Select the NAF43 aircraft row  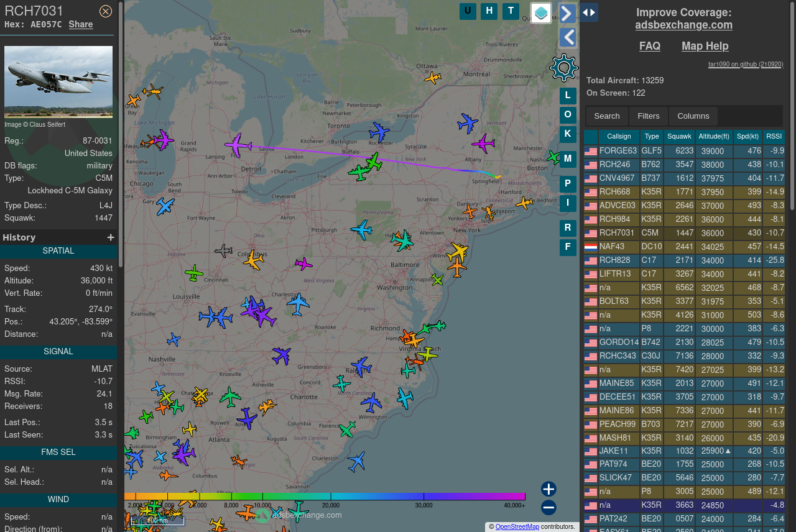684,247
